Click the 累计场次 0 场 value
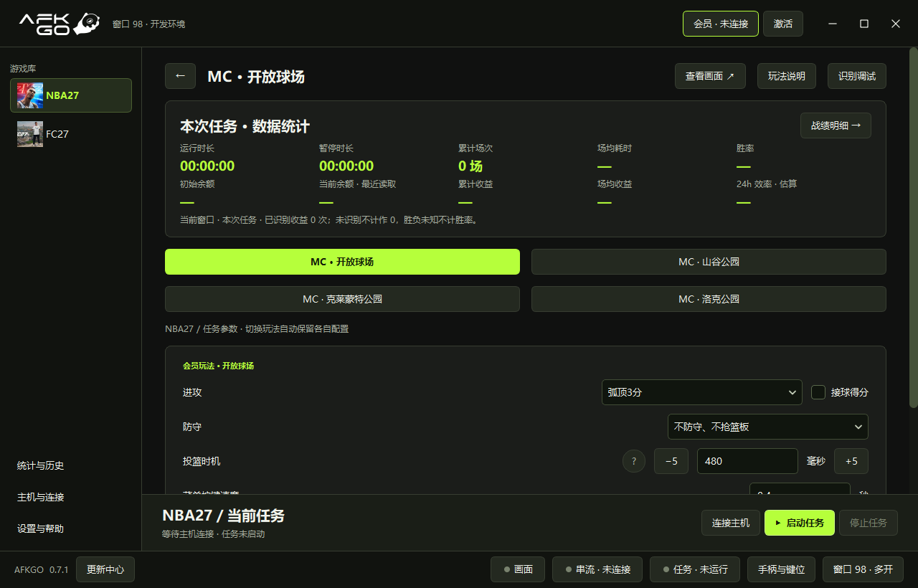918x588 pixels. [x=470, y=166]
